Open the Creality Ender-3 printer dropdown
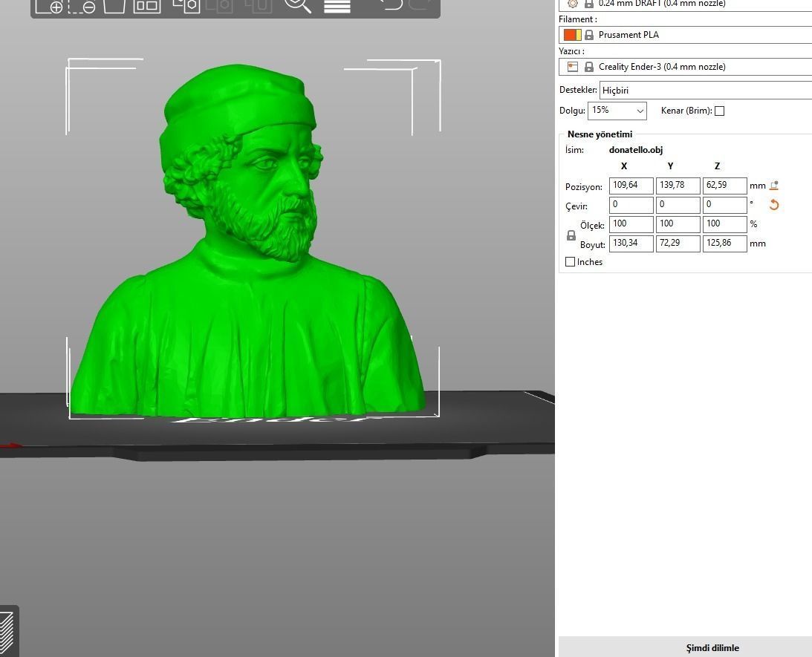812x657 pixels. [686, 67]
